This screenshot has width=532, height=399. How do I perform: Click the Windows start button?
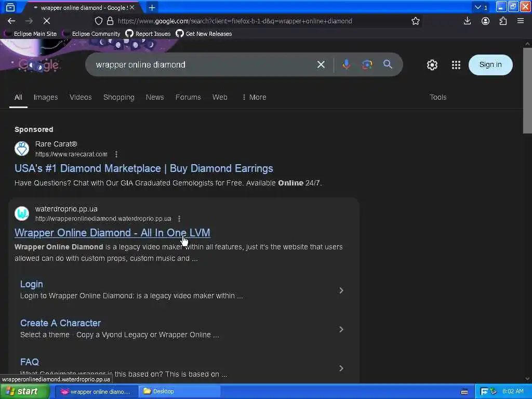pos(24,392)
